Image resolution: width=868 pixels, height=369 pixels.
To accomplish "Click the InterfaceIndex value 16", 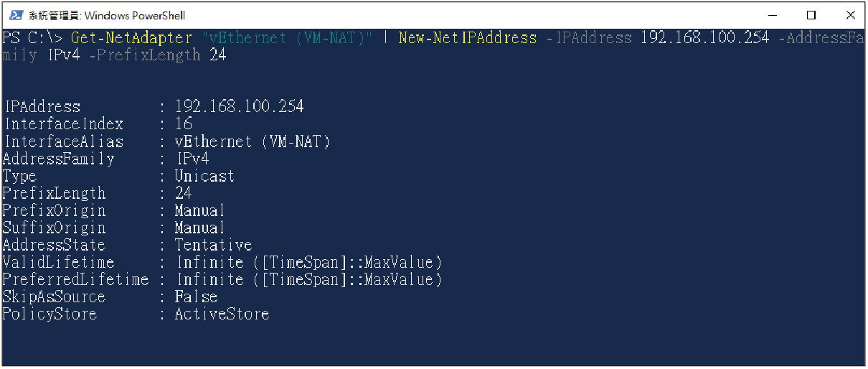I will coord(184,124).
